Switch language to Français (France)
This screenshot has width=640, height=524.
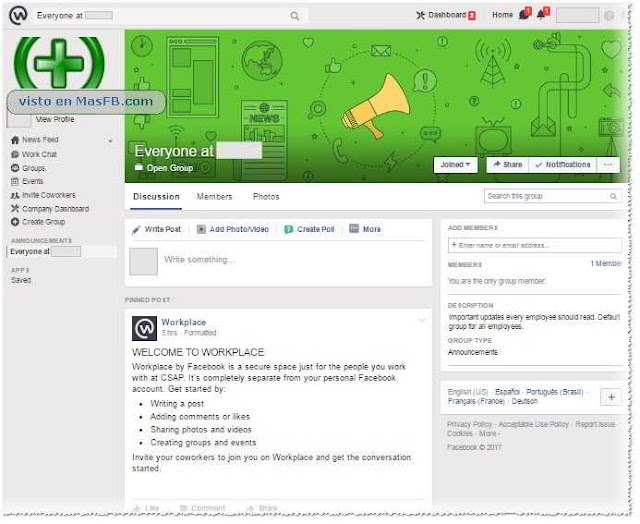click(x=476, y=401)
